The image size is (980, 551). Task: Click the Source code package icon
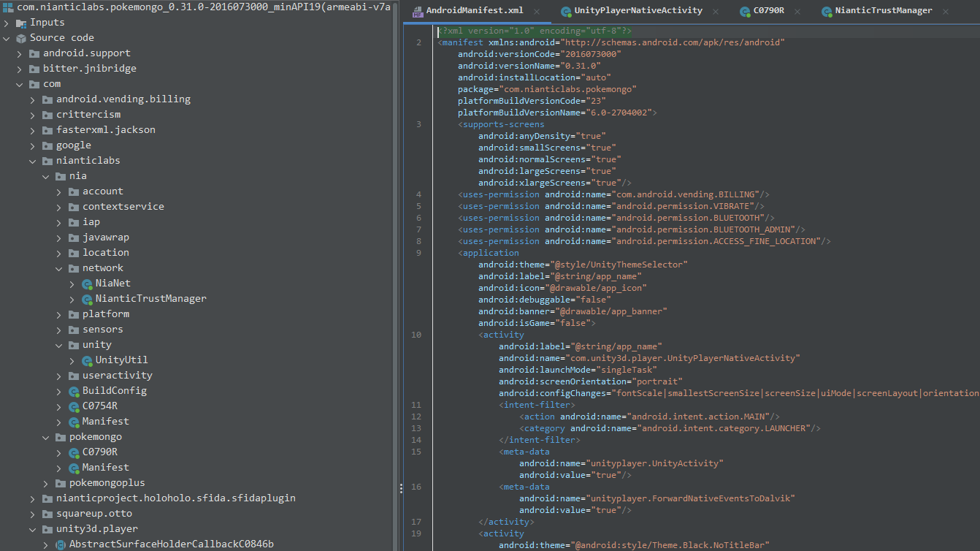[21, 38]
